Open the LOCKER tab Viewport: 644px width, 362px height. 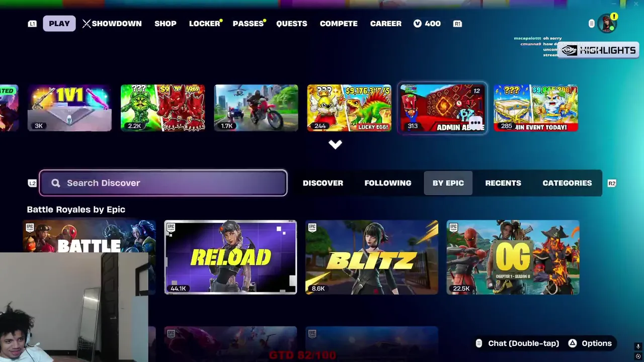pos(205,24)
